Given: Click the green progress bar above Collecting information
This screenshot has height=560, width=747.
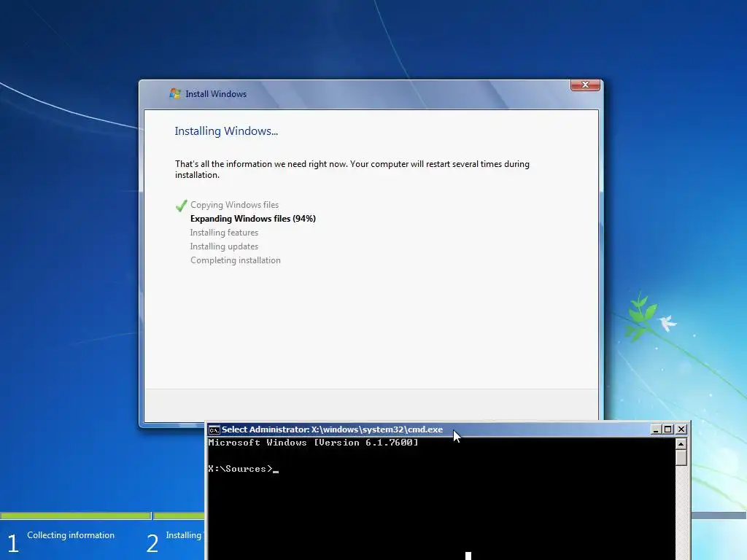Looking at the screenshot, I should tap(75, 516).
